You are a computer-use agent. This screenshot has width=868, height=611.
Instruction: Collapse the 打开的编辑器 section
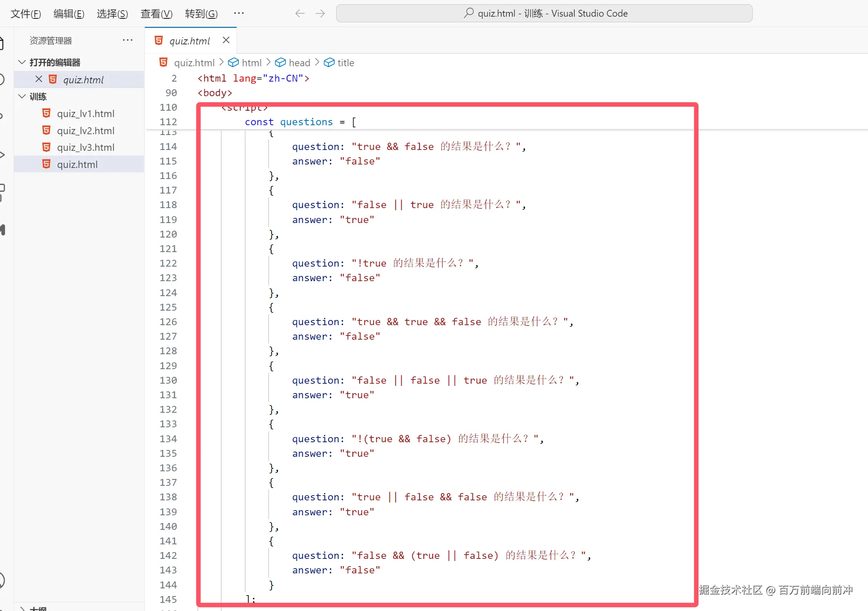22,62
